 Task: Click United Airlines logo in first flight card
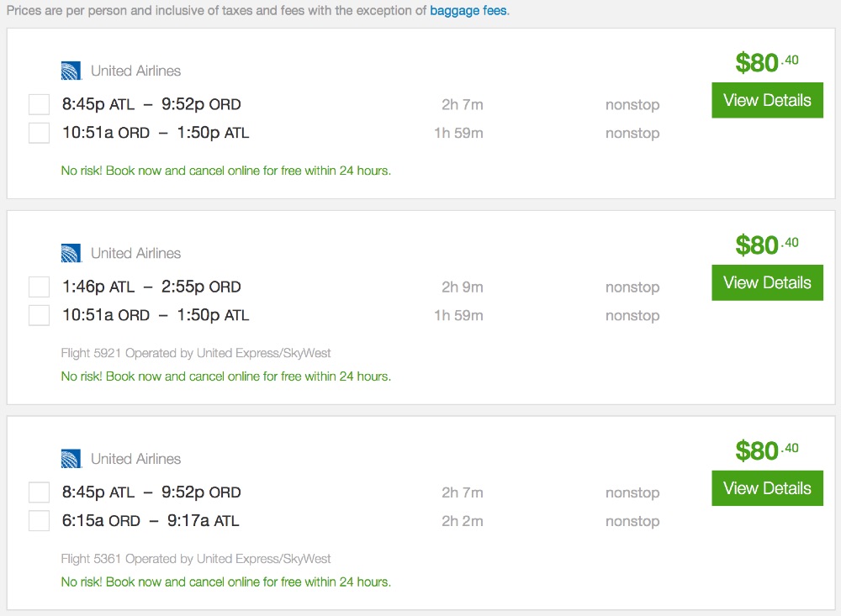(71, 71)
